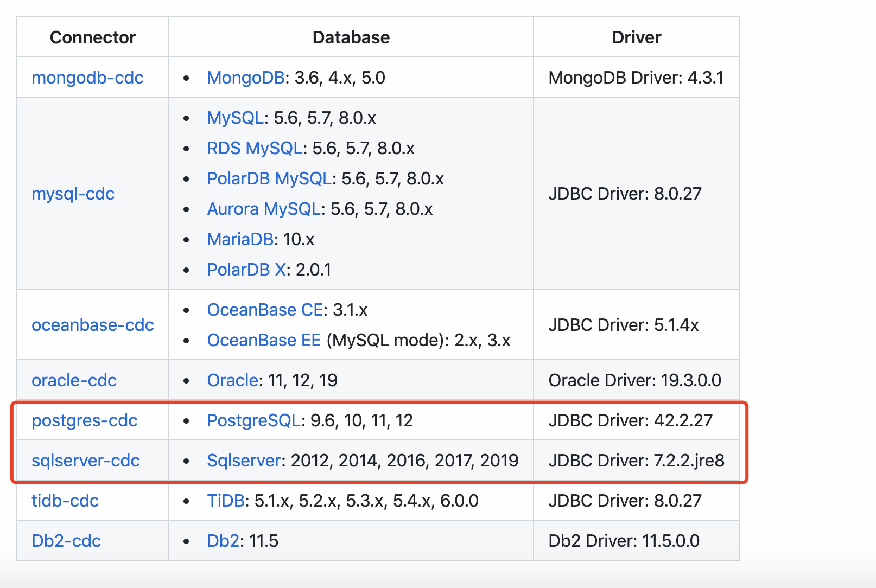This screenshot has height=588, width=876.
Task: Click the Sqlserver versions 2012 through 2019
Action: (x=405, y=461)
